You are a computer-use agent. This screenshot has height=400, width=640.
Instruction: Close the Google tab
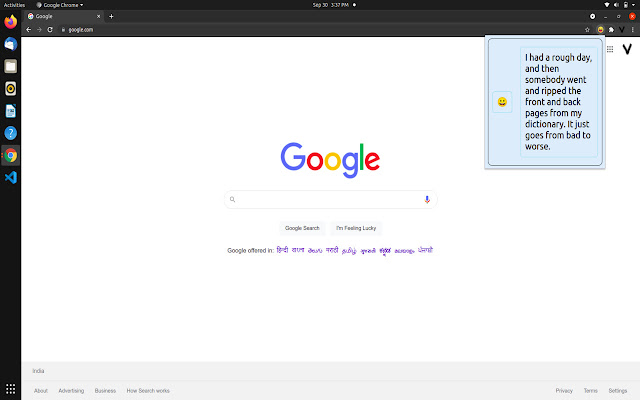(98, 16)
